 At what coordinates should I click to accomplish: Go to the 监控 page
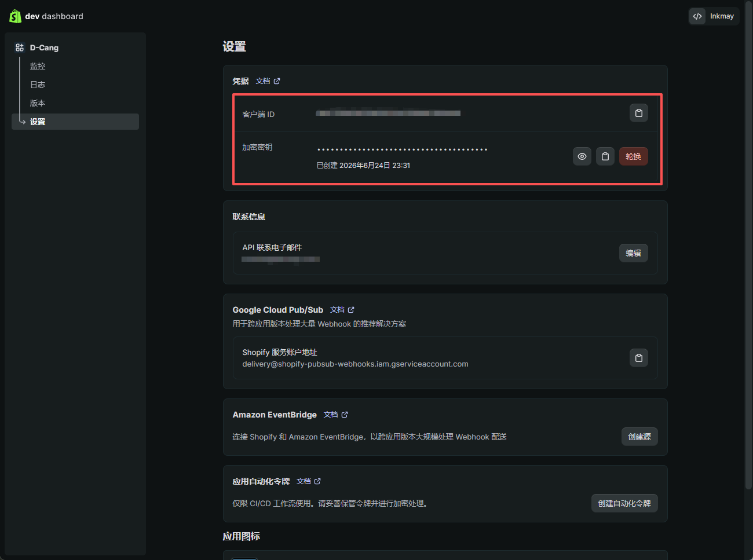tap(38, 66)
